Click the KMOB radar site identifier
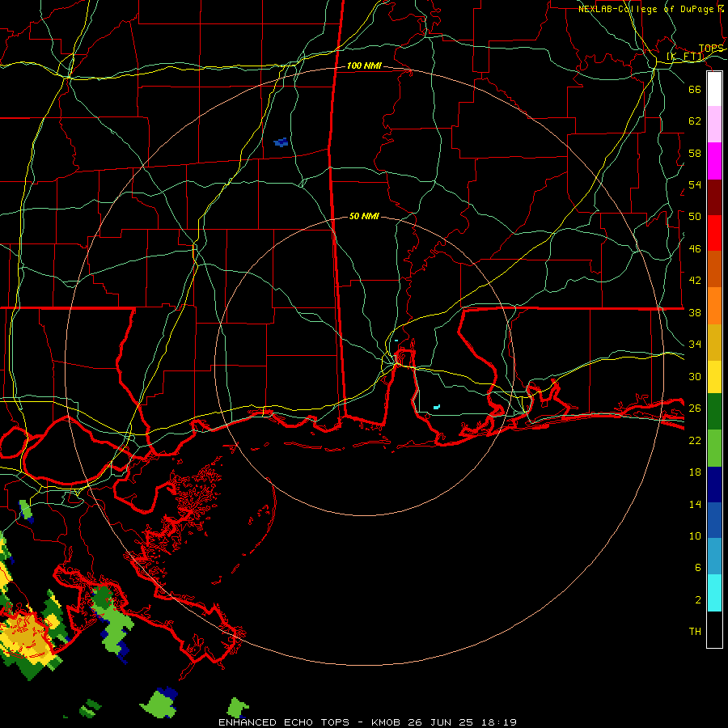Viewport: 728px width, 728px height. 387,722
